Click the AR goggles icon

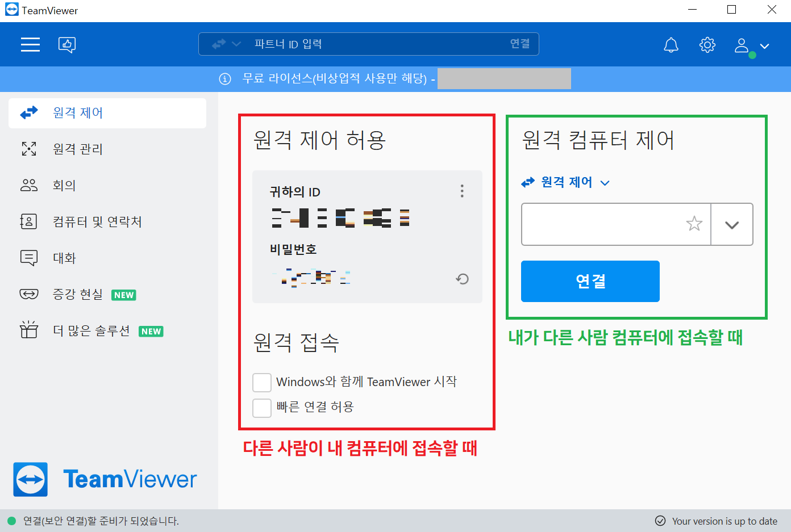[x=29, y=294]
